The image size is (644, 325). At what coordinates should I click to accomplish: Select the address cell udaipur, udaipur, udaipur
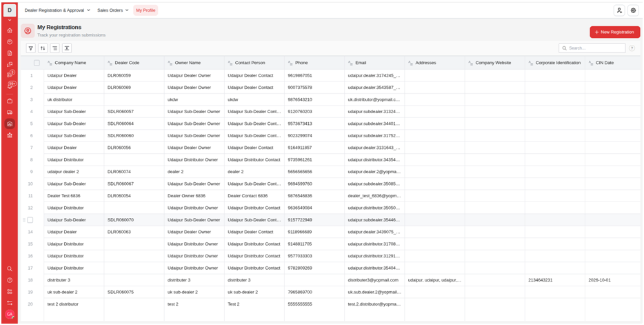point(434,280)
